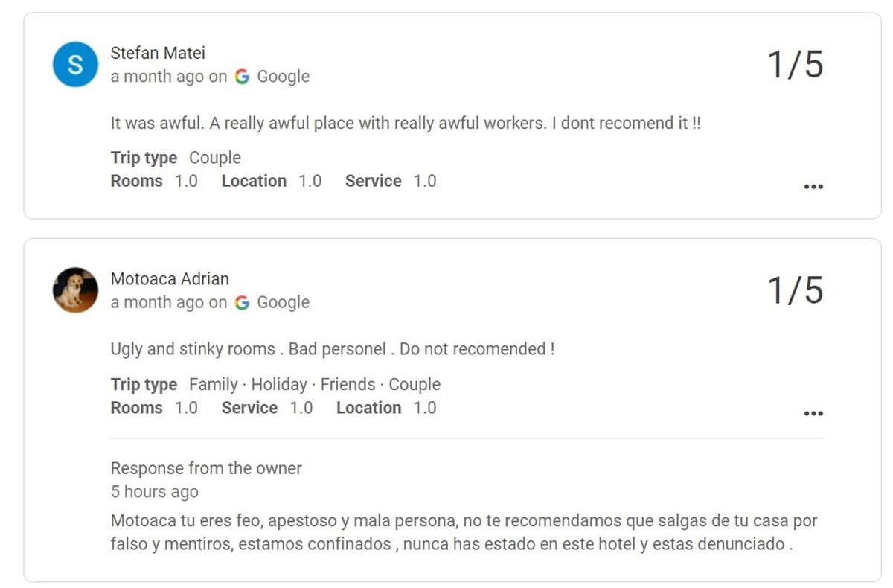Viewport: 893px width, 588px height.
Task: Select the Trip type Couple label on Stefan's review
Action: pyautogui.click(x=176, y=157)
